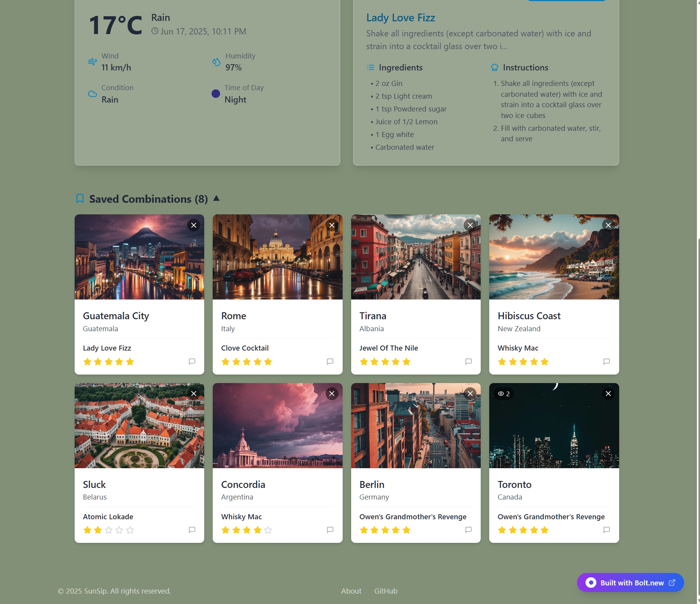This screenshot has height=604, width=700.
Task: Remove the Rome saved card
Action: (x=332, y=225)
